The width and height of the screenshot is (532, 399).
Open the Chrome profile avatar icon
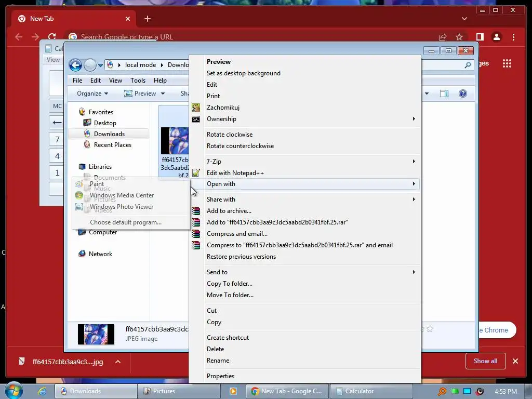click(x=496, y=37)
